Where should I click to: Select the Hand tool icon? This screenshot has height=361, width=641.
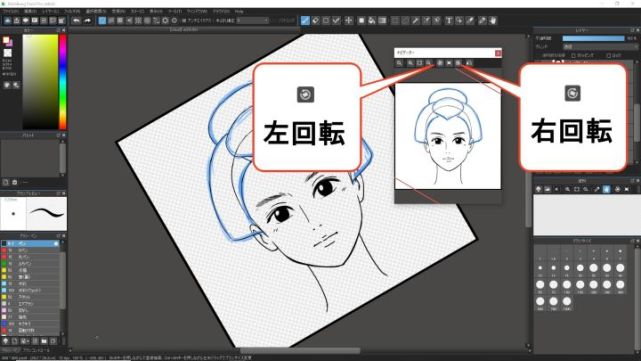pyautogui.click(x=493, y=20)
